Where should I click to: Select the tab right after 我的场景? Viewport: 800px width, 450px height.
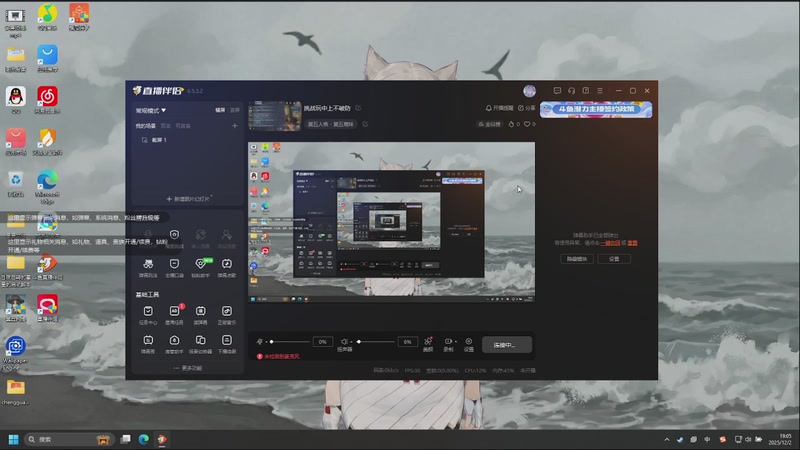point(165,126)
